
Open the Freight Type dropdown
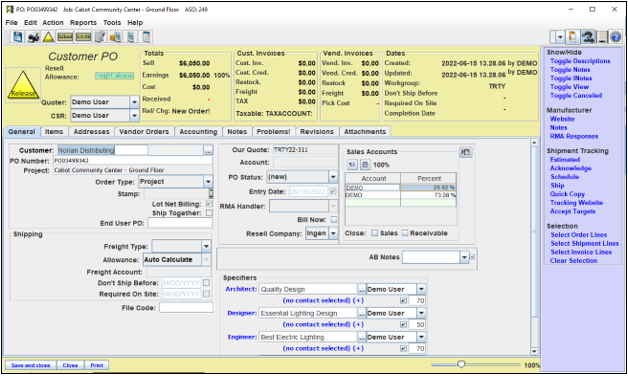[206, 246]
